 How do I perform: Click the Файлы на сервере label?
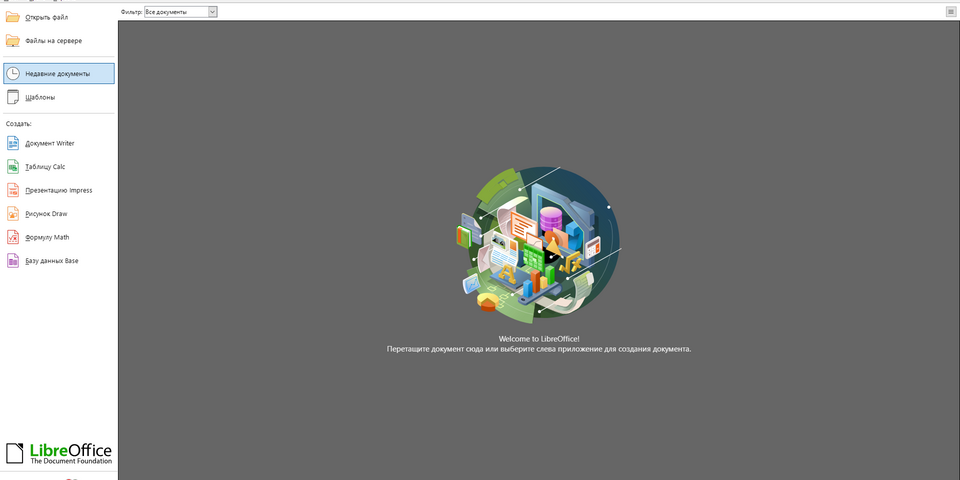[53, 41]
